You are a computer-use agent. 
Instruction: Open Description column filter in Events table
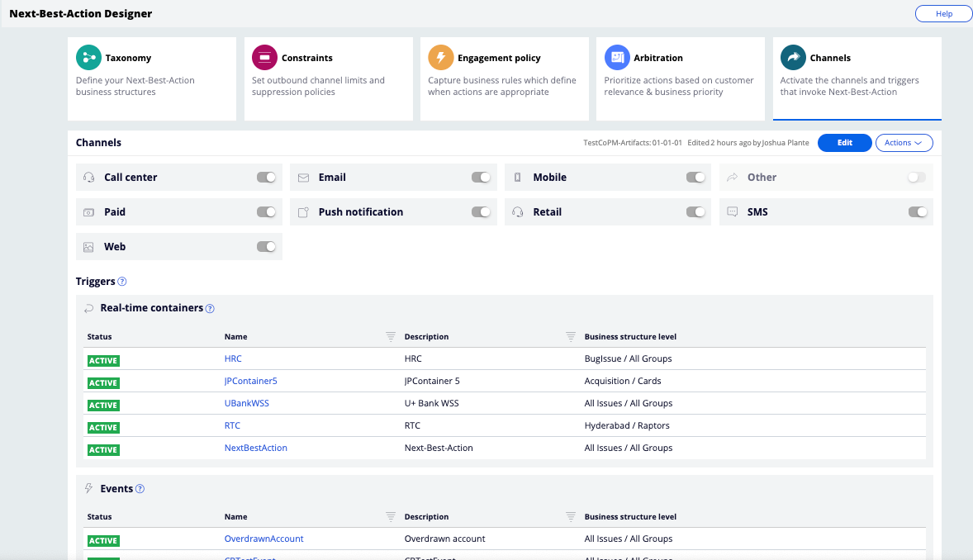point(571,517)
